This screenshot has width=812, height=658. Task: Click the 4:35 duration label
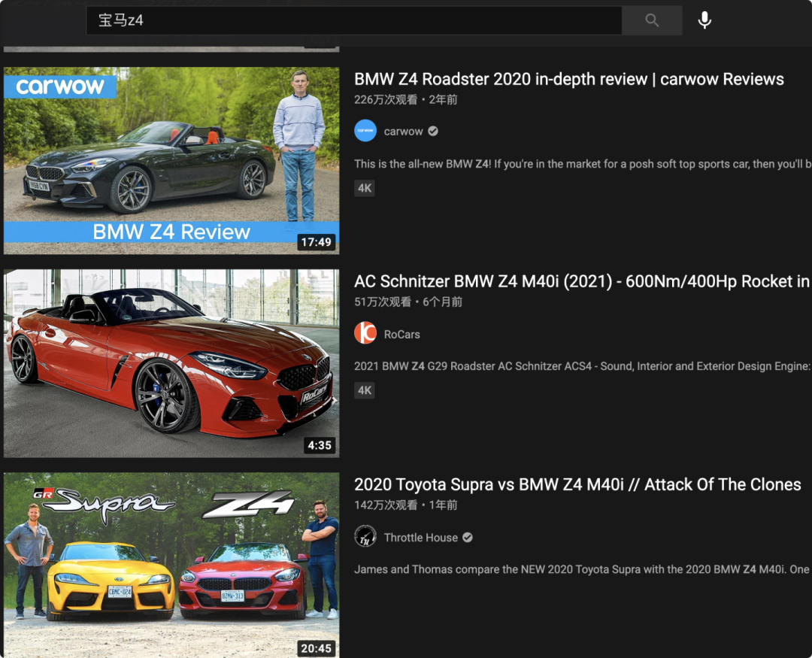click(319, 445)
